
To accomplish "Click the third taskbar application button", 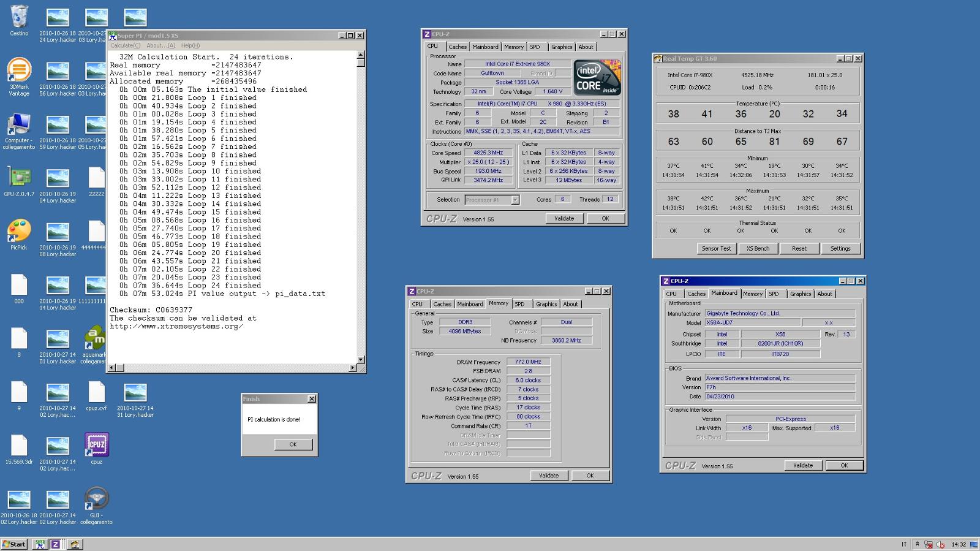I will [x=75, y=544].
